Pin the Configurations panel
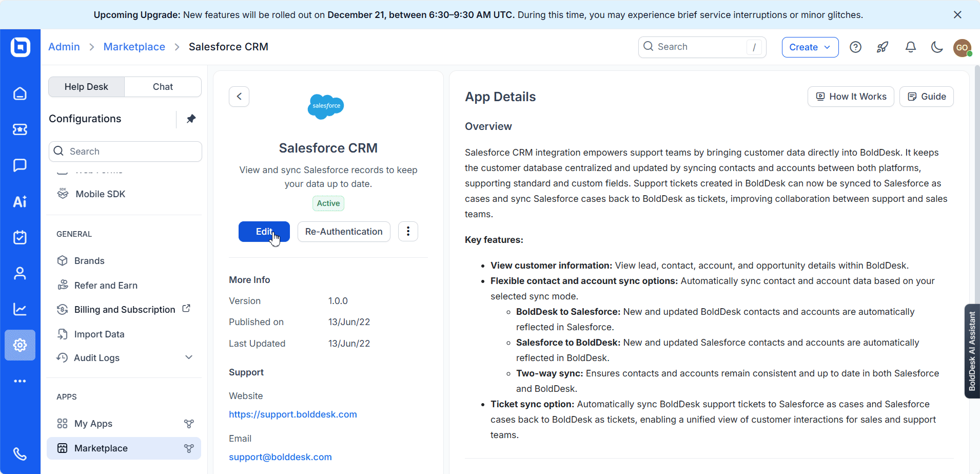 click(x=191, y=119)
